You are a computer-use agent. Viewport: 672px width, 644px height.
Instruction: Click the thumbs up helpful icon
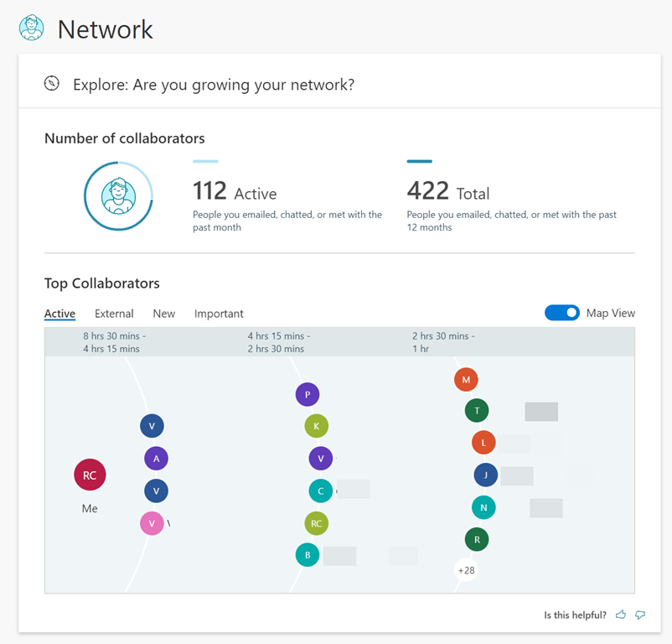tap(621, 615)
